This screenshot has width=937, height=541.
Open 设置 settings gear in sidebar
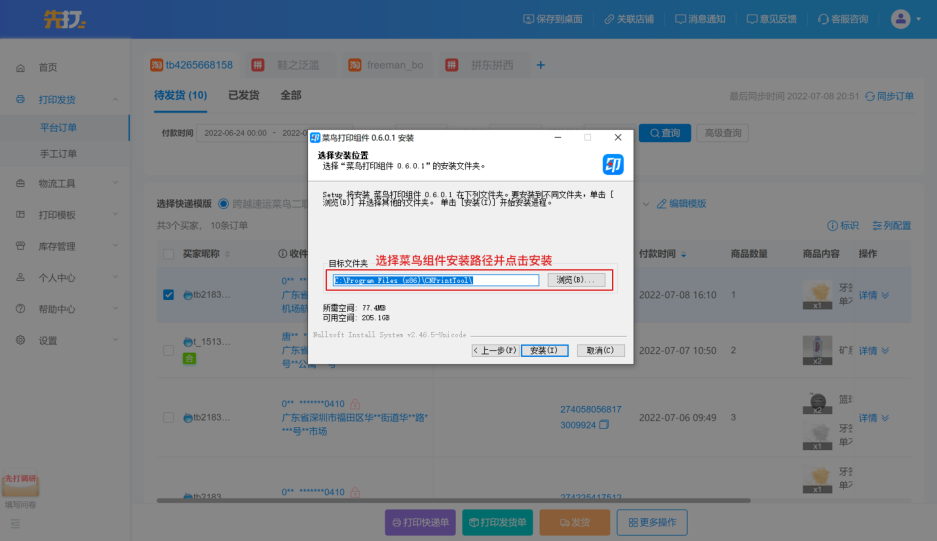pos(20,341)
